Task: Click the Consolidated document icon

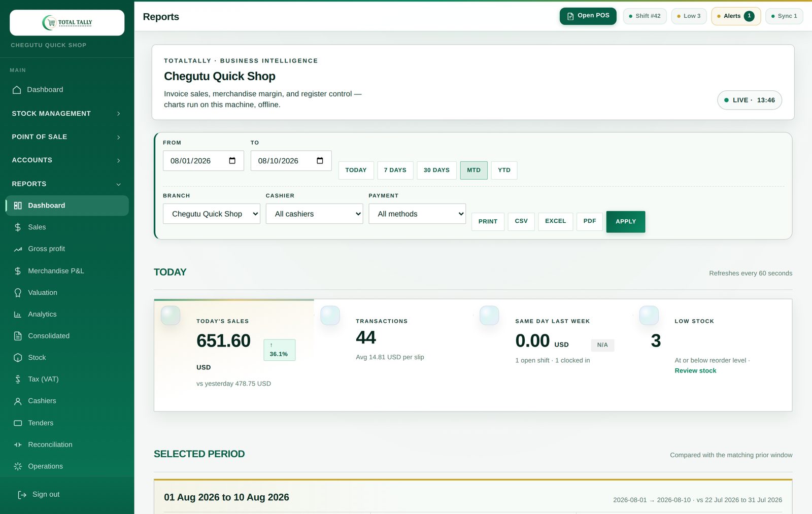Action: pyautogui.click(x=18, y=336)
